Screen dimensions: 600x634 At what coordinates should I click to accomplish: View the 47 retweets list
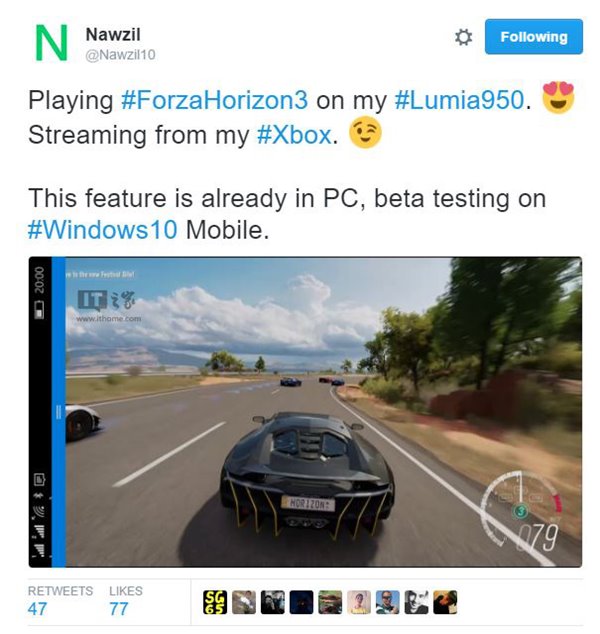60,601
